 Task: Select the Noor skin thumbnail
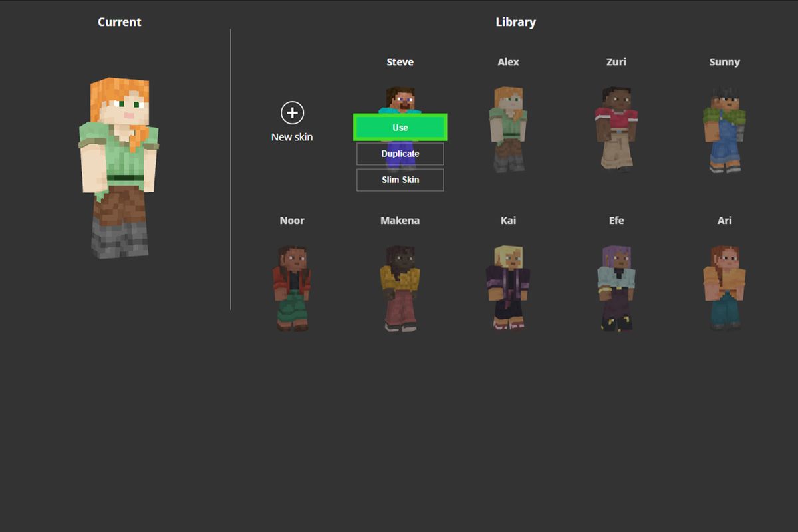point(292,286)
